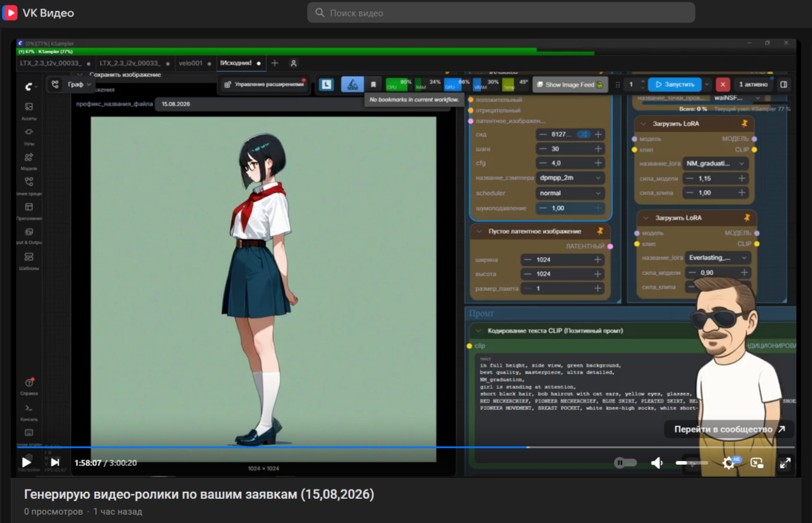Click the video search field
812x523 pixels.
[501, 12]
